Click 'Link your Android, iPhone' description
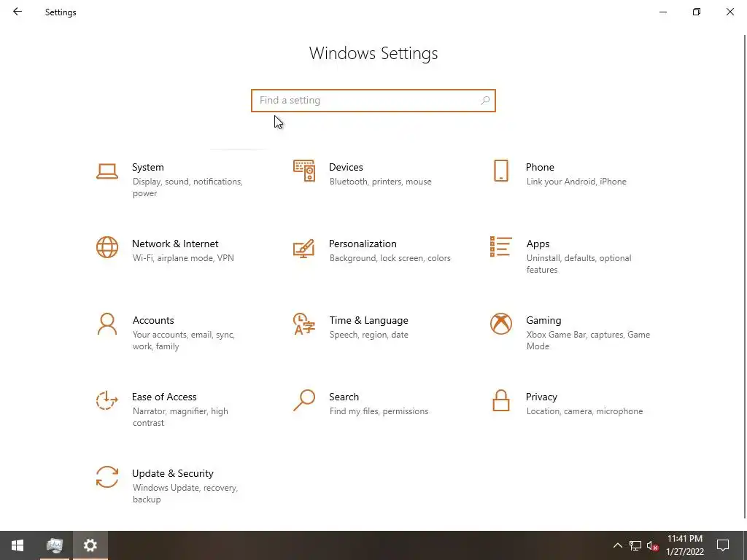This screenshot has height=560, width=747. (x=576, y=182)
